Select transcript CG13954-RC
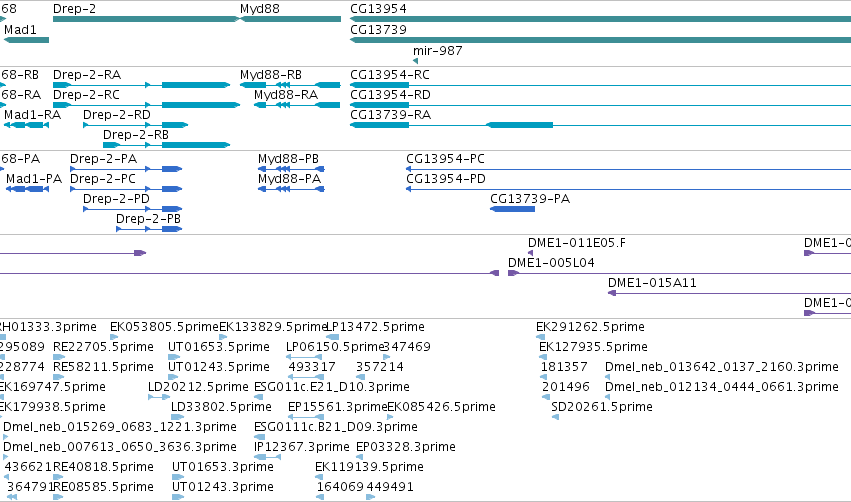 390,74
